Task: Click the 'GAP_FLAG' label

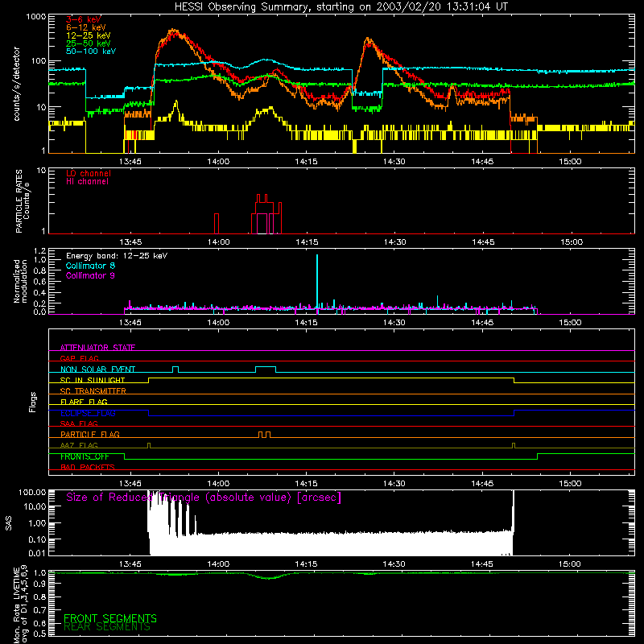Action: (79, 358)
